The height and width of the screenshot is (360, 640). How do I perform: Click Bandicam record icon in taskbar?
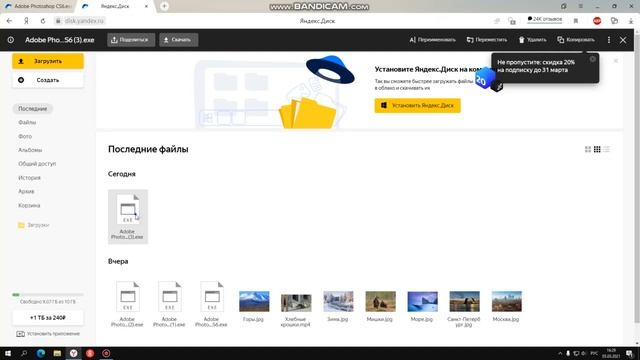point(106,353)
